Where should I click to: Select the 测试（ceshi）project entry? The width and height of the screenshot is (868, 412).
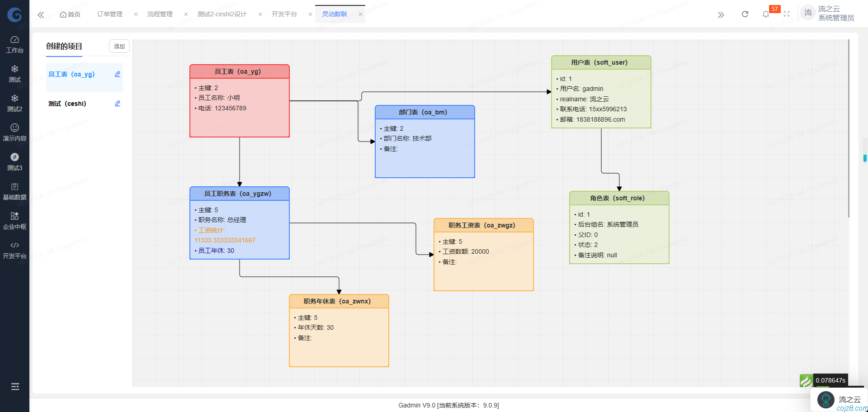pyautogui.click(x=68, y=104)
